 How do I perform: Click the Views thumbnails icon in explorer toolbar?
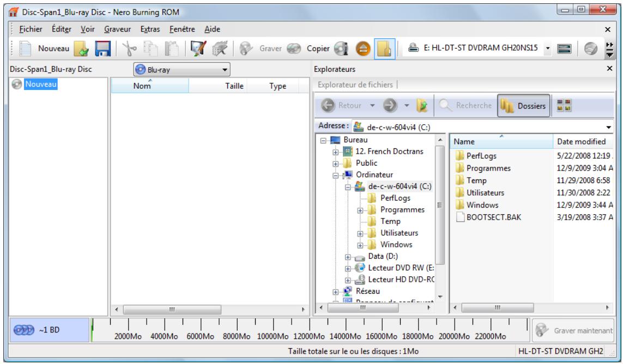564,105
